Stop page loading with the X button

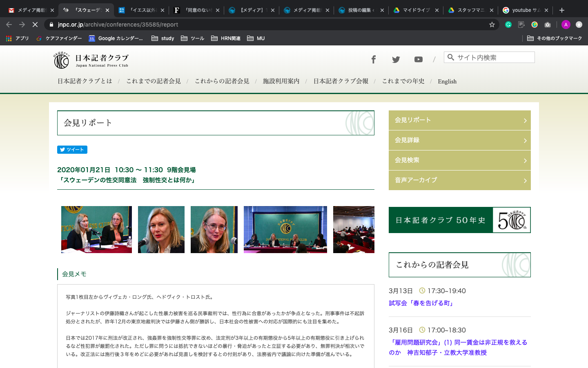coord(35,25)
